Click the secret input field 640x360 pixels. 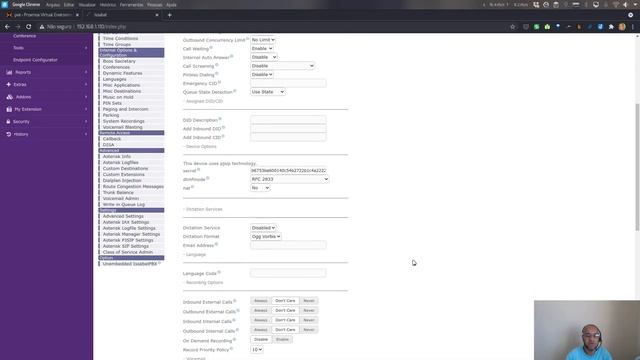[x=288, y=170]
